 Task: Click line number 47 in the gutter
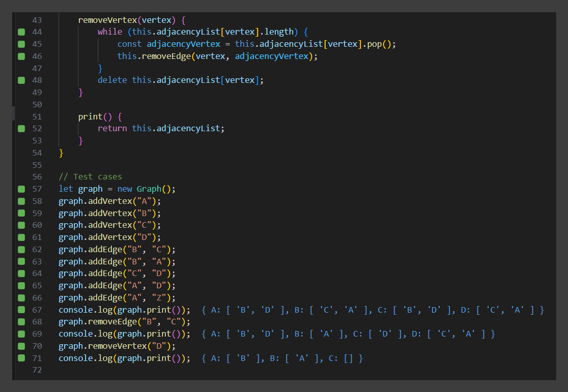37,69
